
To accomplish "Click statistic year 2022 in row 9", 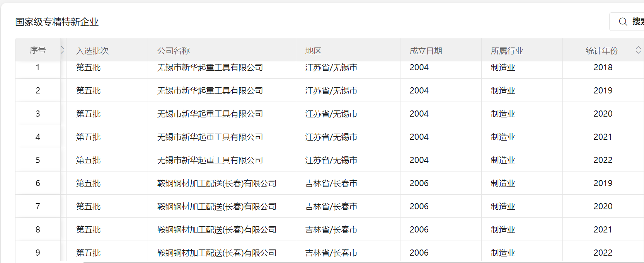I will [x=603, y=253].
